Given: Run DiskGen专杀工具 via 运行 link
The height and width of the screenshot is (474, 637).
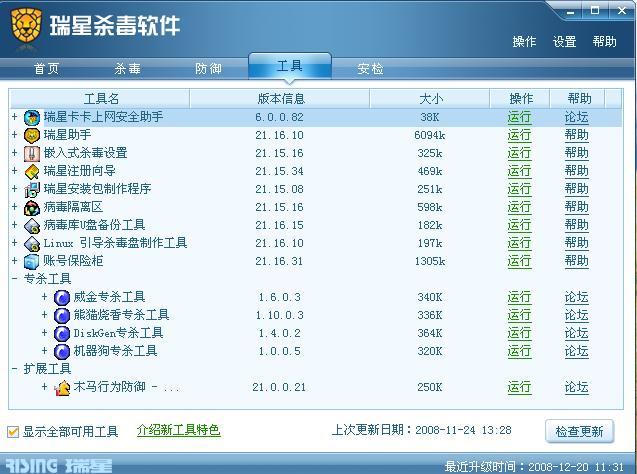Looking at the screenshot, I should tap(519, 333).
